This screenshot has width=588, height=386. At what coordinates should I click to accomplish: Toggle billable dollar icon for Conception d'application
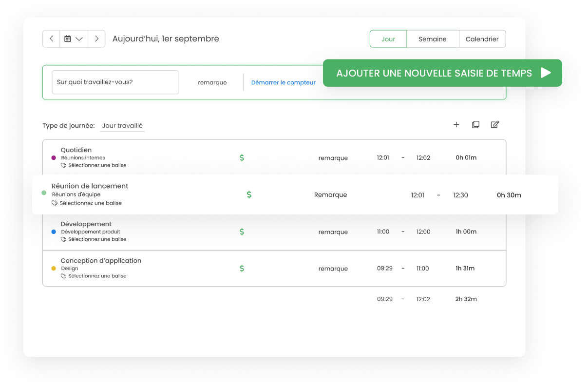tap(242, 269)
